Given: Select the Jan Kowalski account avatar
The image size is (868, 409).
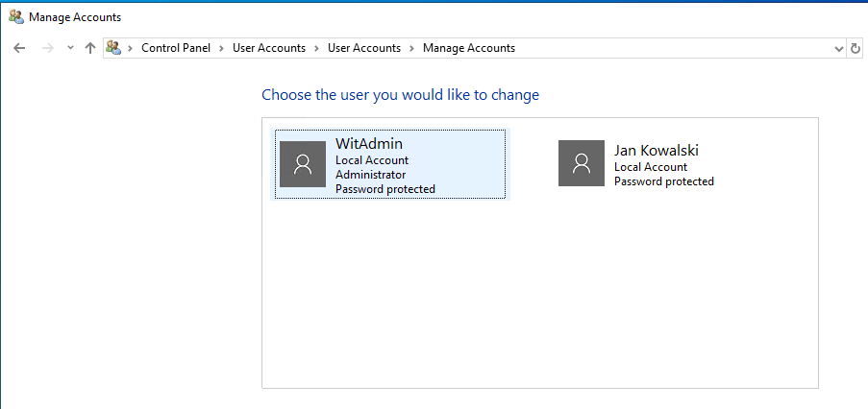Looking at the screenshot, I should (x=582, y=163).
